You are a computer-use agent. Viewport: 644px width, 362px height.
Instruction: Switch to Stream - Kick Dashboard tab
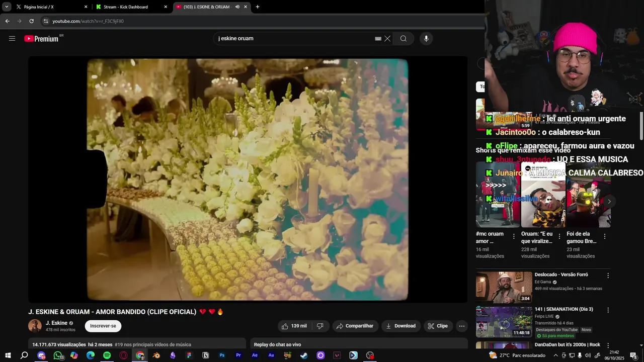coord(131,7)
